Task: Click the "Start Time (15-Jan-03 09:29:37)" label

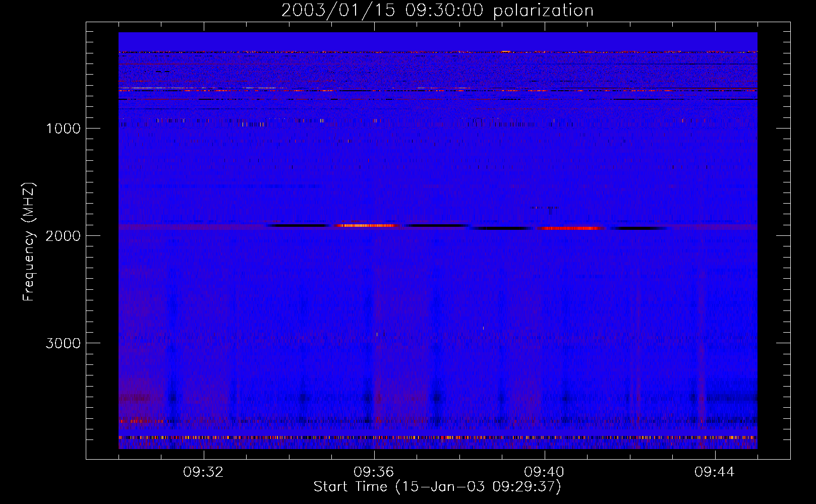Action: coord(437,487)
